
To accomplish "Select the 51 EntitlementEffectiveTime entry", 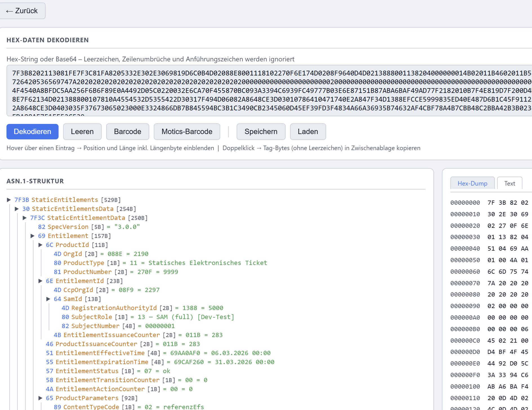I will 158,353.
